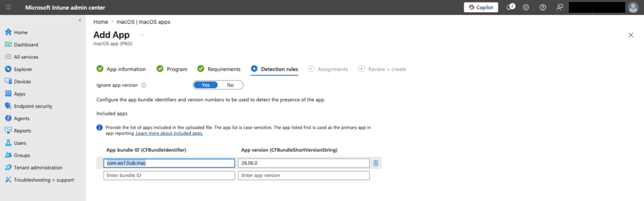Collapse the sidebar with double chevron
Viewport: 644px width, 201px height.
click(x=80, y=20)
